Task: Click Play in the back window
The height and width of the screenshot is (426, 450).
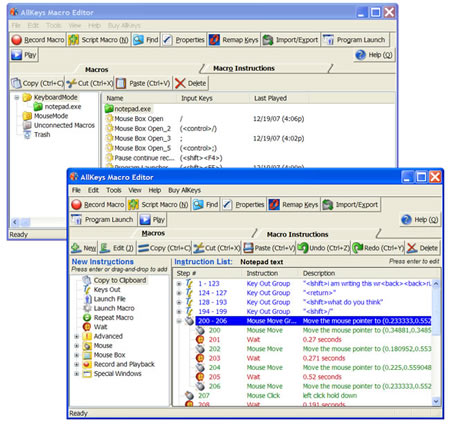Action: coord(24,55)
